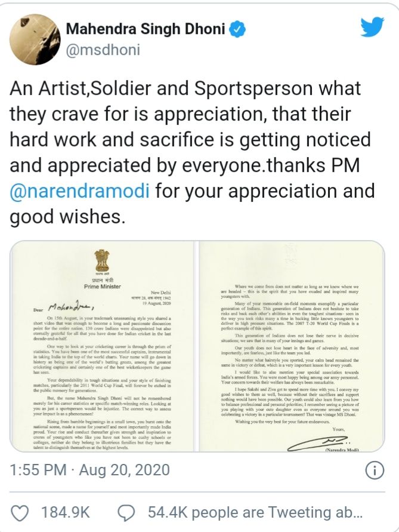Click the heart icon to like the tweet
Image resolution: width=399 pixels, height=532 pixels.
(18, 512)
